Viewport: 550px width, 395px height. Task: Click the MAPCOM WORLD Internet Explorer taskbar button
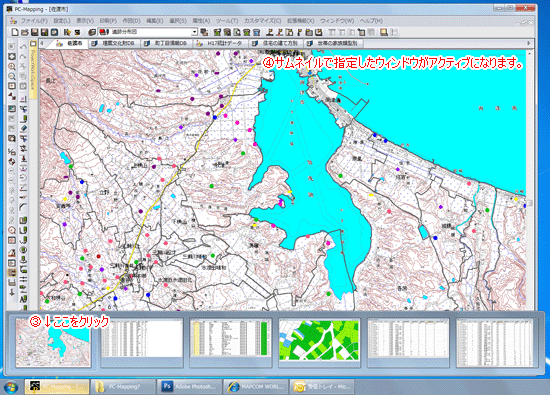click(x=256, y=387)
